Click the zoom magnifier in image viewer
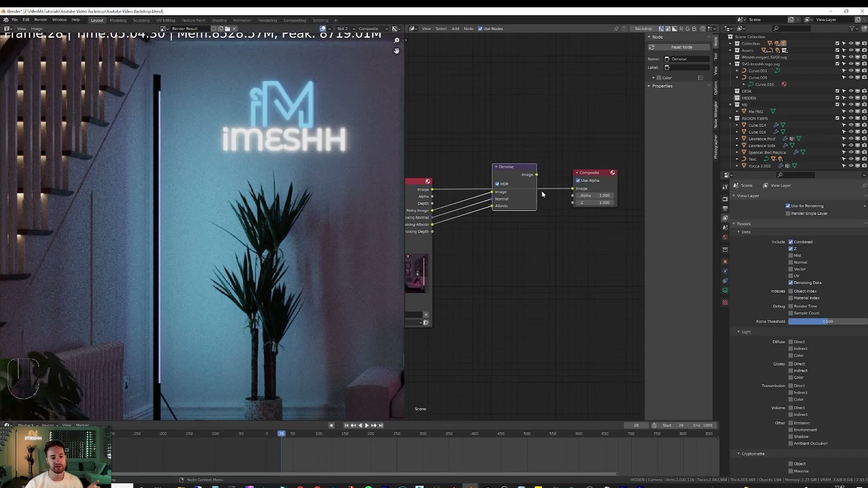Screen dimensions: 868x488 click(x=396, y=41)
